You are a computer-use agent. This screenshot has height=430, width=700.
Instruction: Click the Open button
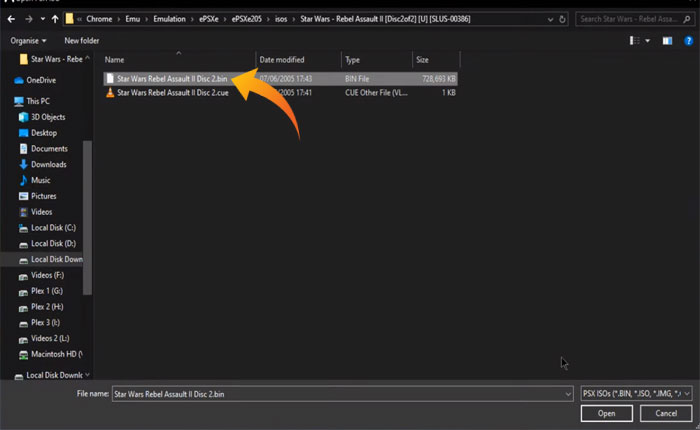point(606,413)
